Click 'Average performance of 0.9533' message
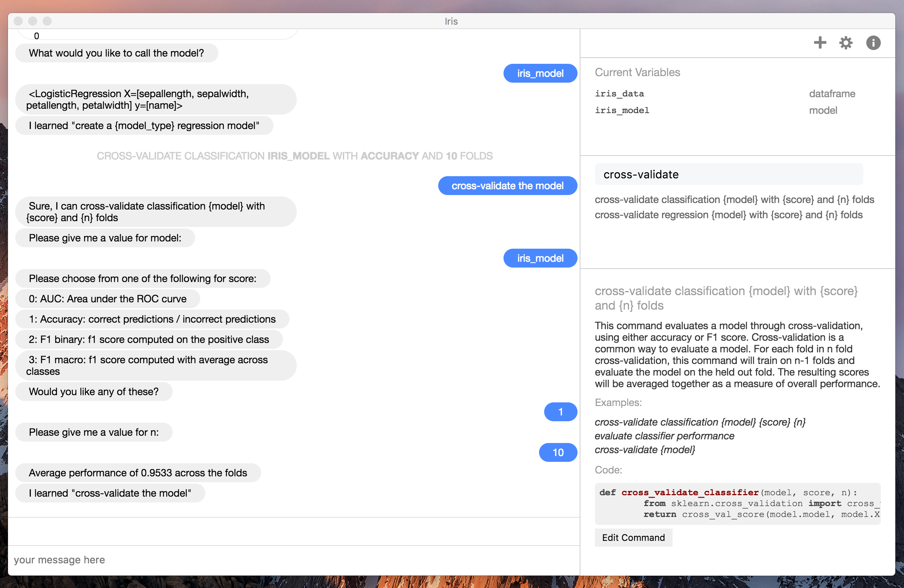Image resolution: width=904 pixels, height=588 pixels. 138,473
